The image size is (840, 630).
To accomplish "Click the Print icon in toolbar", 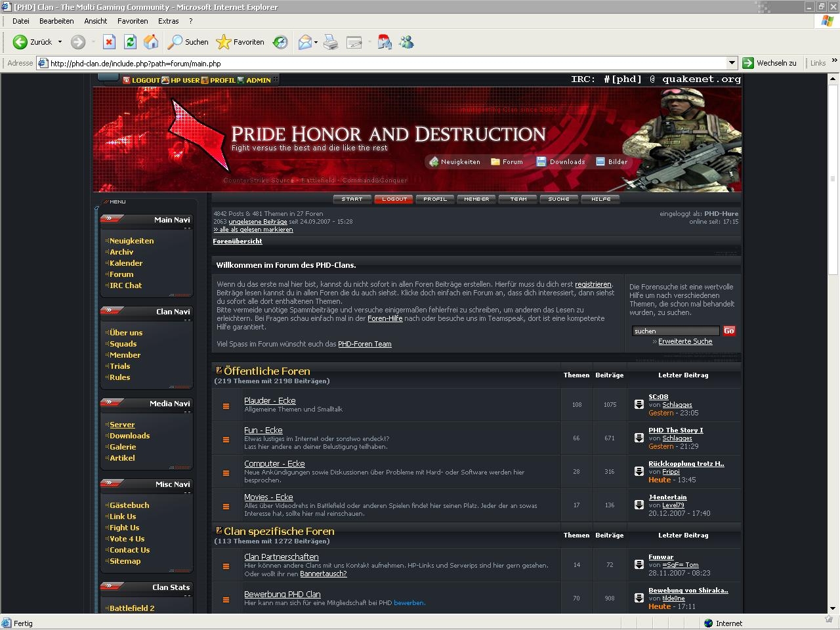I will (331, 43).
